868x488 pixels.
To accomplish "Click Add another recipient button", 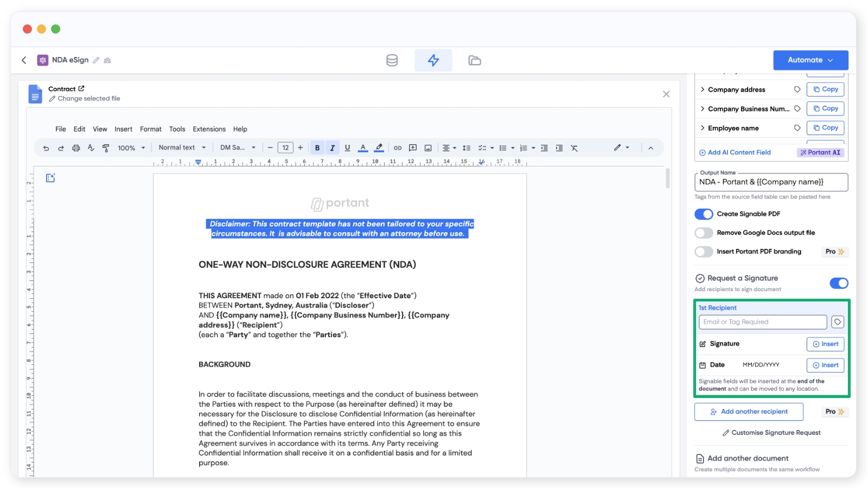I will (x=749, y=412).
